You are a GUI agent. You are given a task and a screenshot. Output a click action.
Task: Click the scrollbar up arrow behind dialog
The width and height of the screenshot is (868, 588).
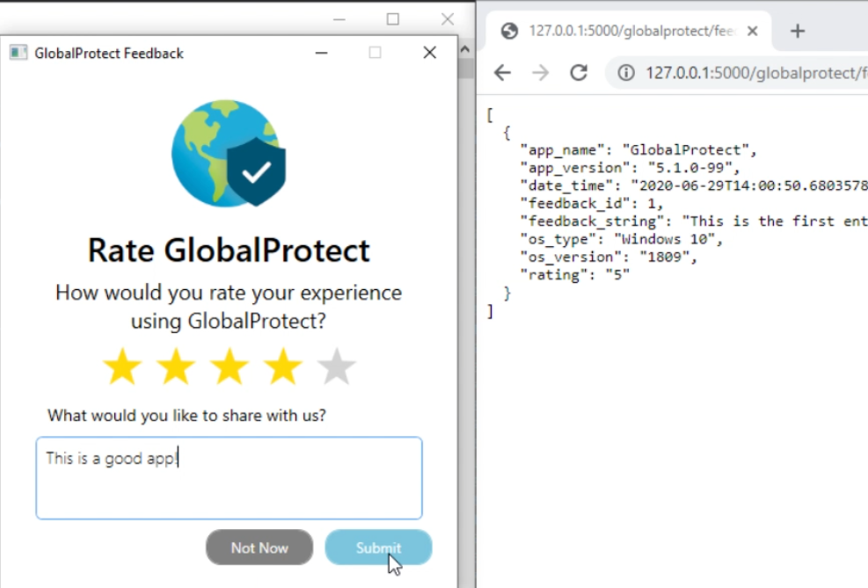coord(466,50)
